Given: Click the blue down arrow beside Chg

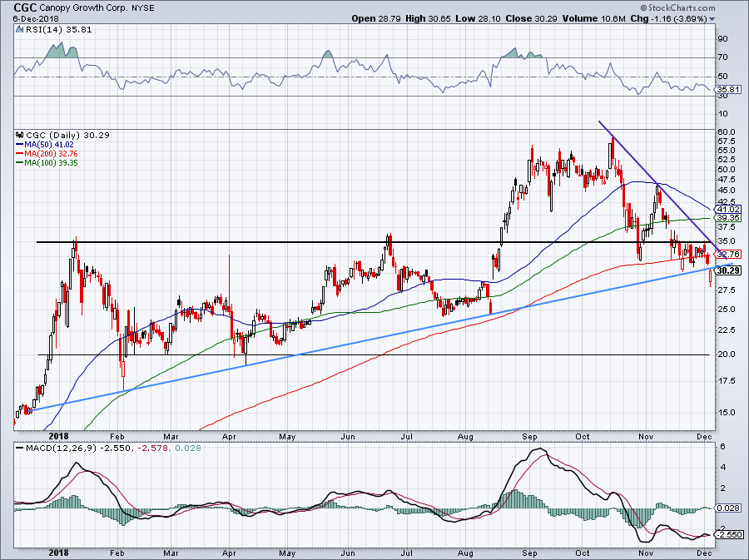Looking at the screenshot, I should click(x=712, y=19).
